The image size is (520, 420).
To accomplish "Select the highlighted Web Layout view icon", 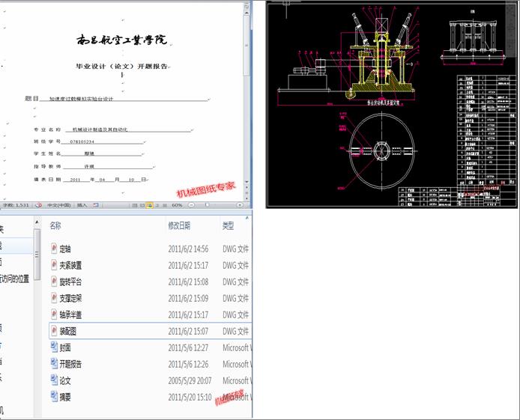I will pos(150,205).
